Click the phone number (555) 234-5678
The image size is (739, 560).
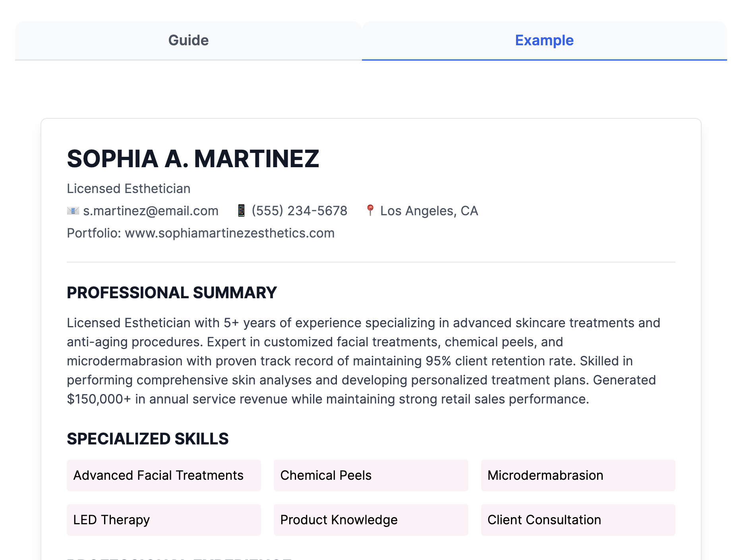pos(299,211)
